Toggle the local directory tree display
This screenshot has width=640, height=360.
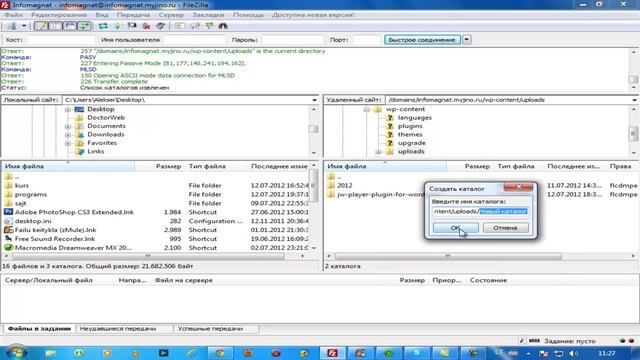(55, 26)
